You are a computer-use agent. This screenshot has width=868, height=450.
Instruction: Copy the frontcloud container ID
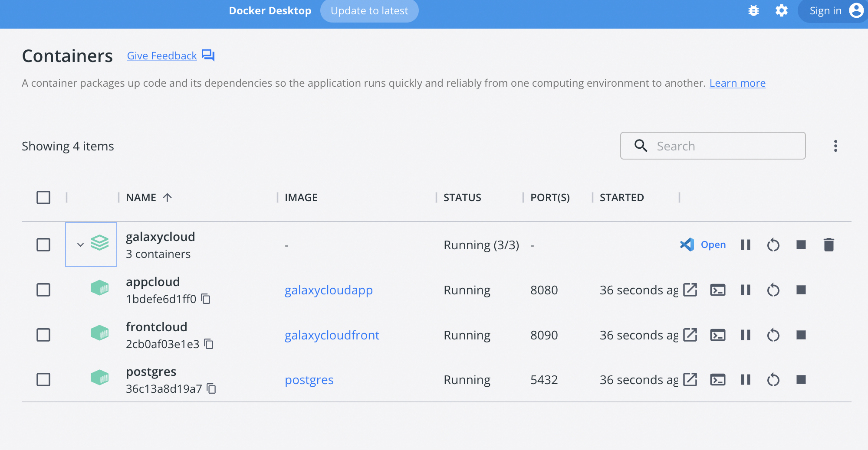click(209, 344)
